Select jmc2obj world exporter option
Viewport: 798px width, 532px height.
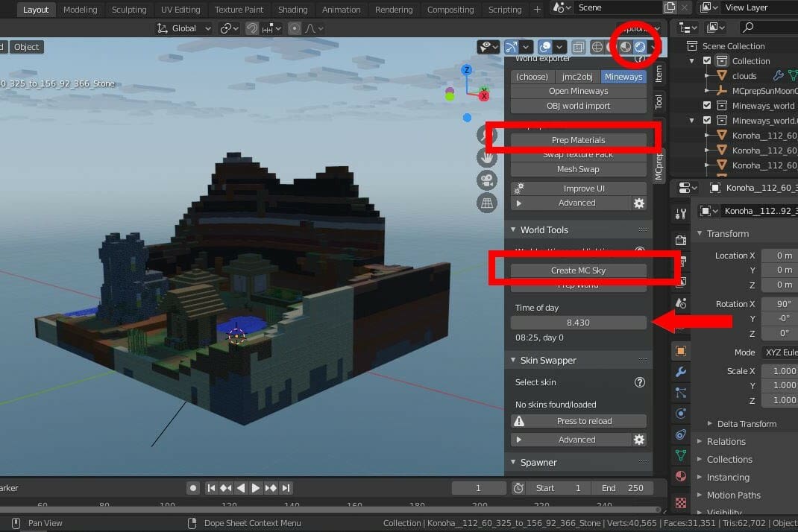576,77
